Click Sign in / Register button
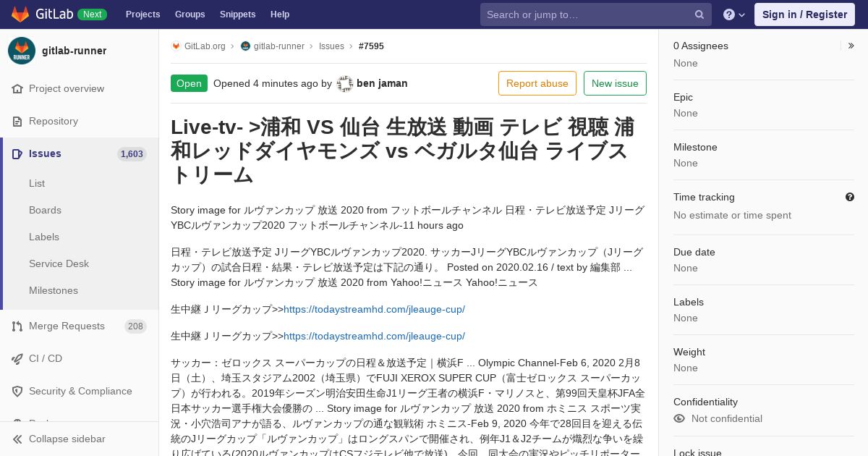The image size is (868, 456). [804, 14]
